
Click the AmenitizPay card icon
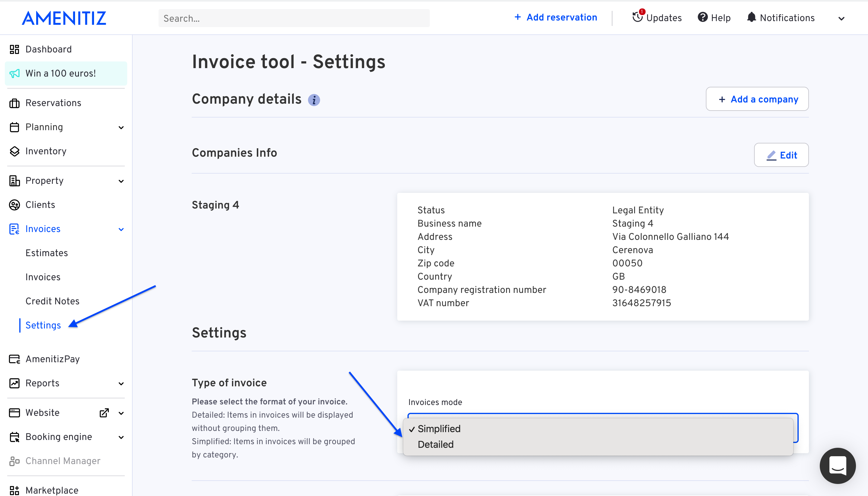[14, 359]
